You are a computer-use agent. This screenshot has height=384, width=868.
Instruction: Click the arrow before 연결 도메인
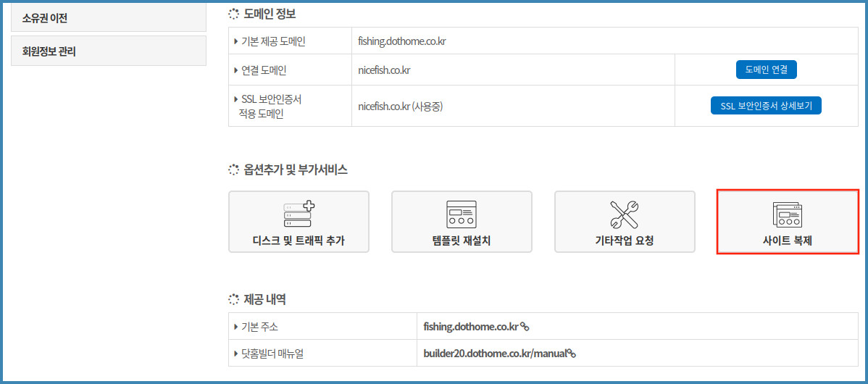tap(236, 70)
